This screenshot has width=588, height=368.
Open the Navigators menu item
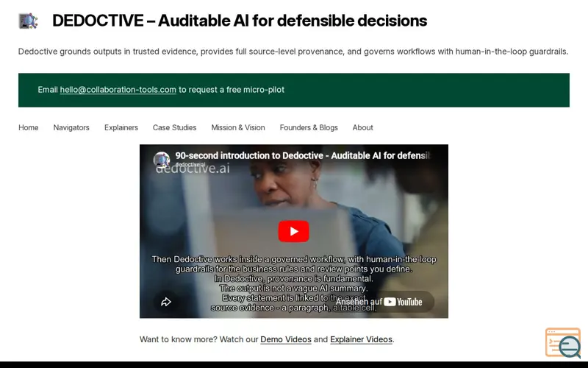(x=71, y=127)
